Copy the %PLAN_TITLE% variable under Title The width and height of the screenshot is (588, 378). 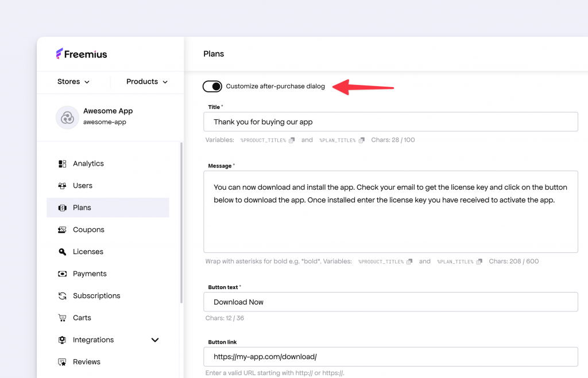click(361, 139)
